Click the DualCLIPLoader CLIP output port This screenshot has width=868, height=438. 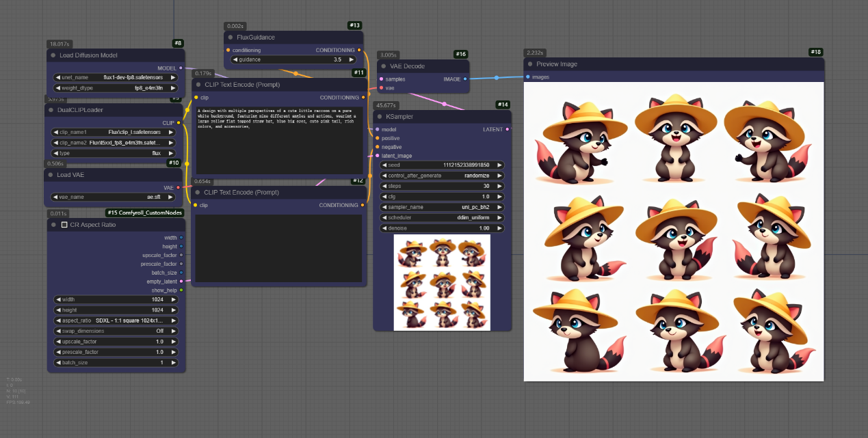click(x=179, y=123)
